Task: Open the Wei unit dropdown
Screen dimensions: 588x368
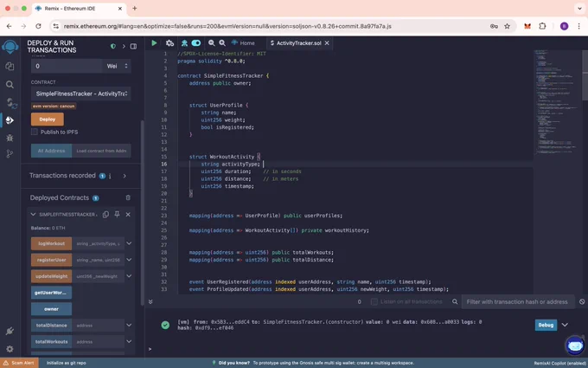Action: pyautogui.click(x=117, y=66)
